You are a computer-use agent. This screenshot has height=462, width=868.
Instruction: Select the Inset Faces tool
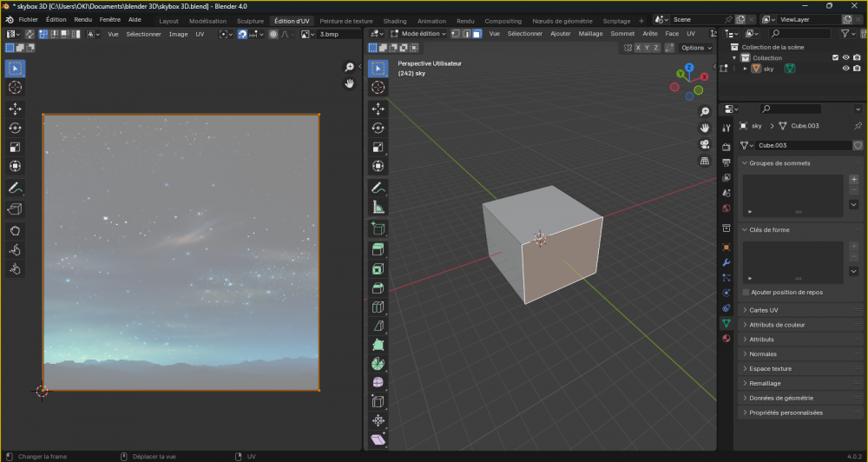click(x=378, y=269)
